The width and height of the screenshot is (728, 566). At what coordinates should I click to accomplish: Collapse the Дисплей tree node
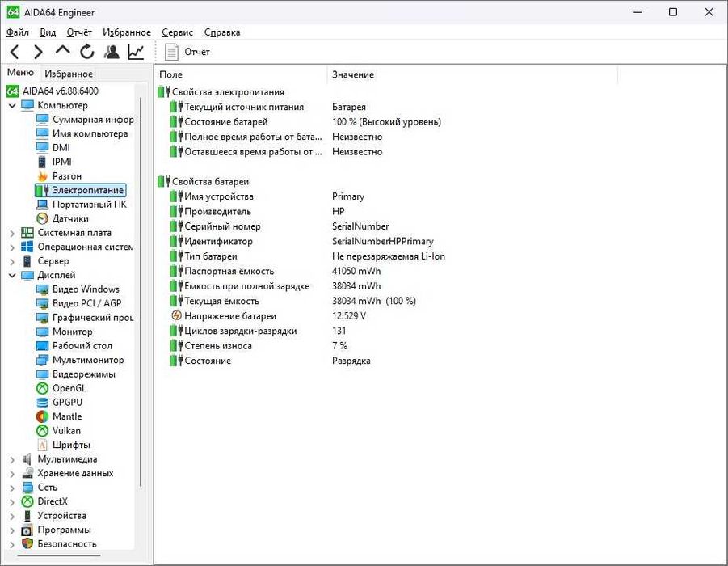coord(12,275)
